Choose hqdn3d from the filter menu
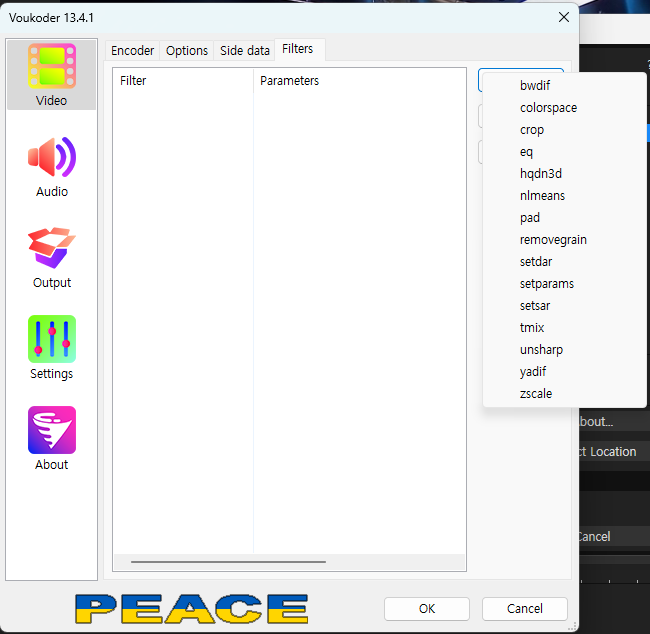The height and width of the screenshot is (634, 650). (564, 173)
